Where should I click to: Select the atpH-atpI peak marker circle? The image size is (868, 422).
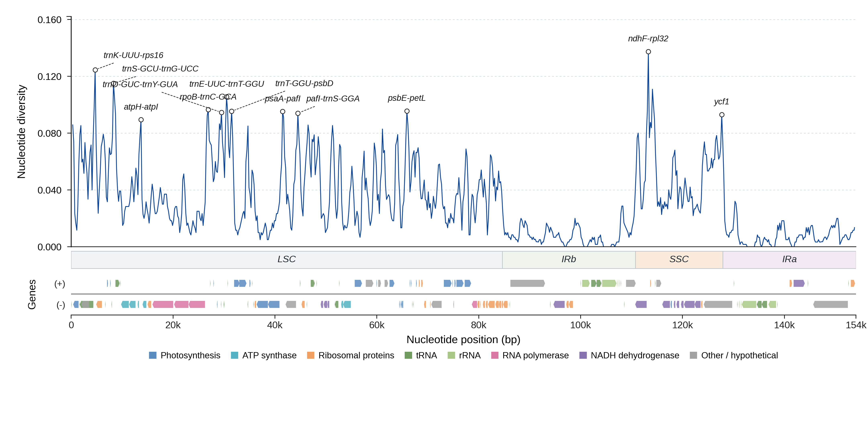[141, 120]
